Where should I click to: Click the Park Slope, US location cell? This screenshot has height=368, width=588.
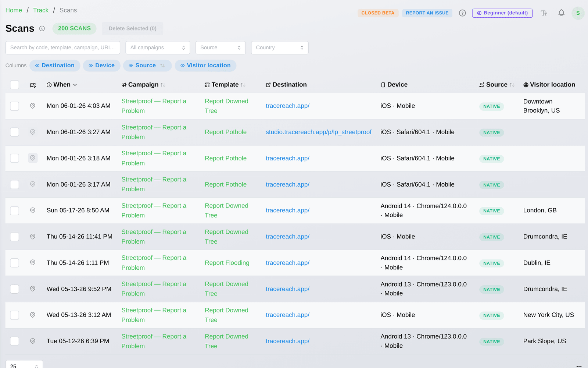click(545, 341)
